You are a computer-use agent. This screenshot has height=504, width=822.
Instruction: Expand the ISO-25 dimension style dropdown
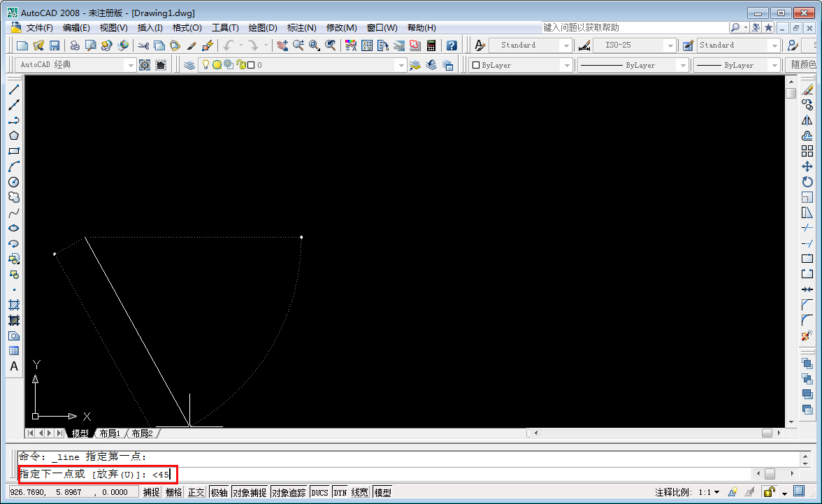(x=670, y=45)
